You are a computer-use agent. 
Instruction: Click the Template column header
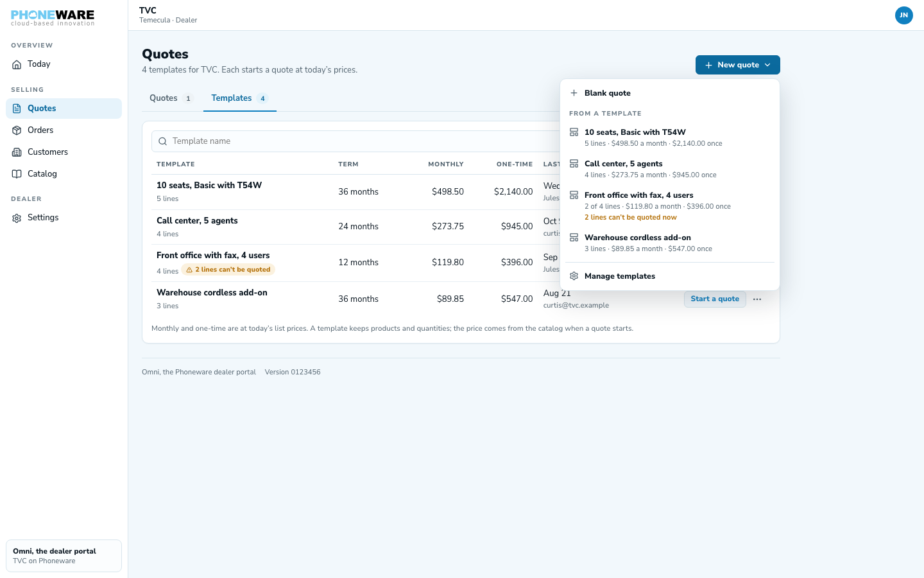click(x=176, y=164)
